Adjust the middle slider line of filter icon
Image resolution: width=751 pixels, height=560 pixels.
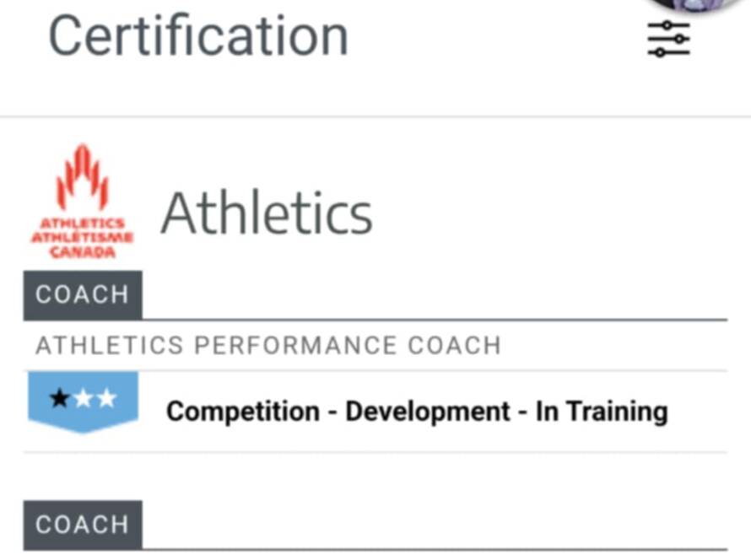668,39
